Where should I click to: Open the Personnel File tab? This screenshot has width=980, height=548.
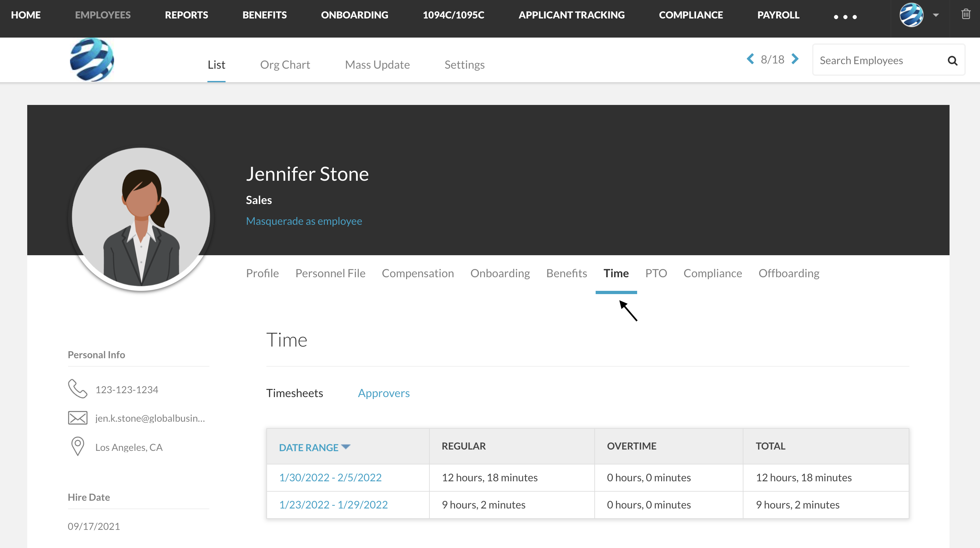330,273
